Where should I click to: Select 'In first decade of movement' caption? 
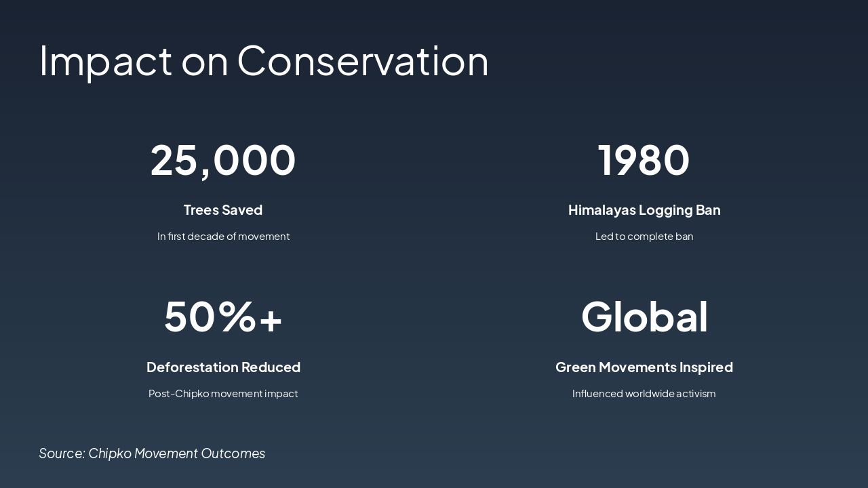223,237
